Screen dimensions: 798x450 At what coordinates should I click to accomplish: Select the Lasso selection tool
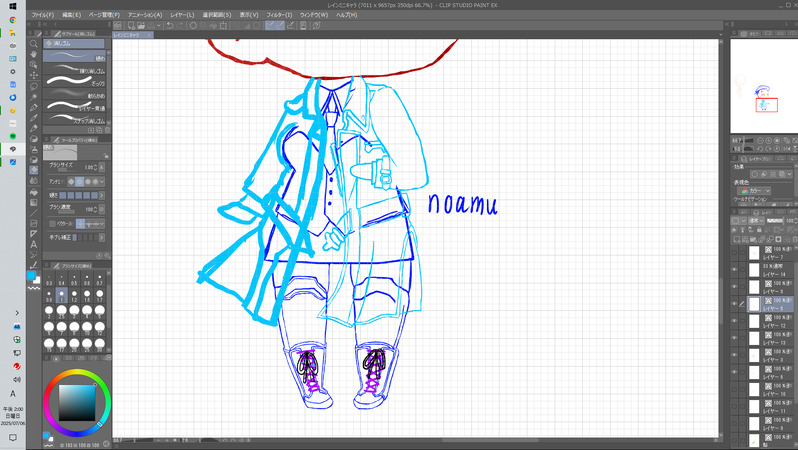(x=34, y=86)
